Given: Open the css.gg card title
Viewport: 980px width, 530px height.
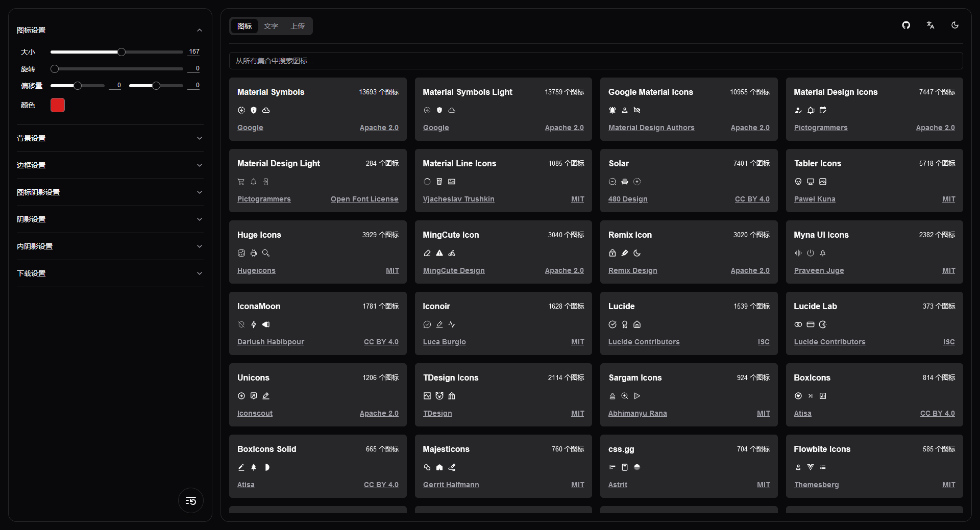Looking at the screenshot, I should click(x=621, y=449).
